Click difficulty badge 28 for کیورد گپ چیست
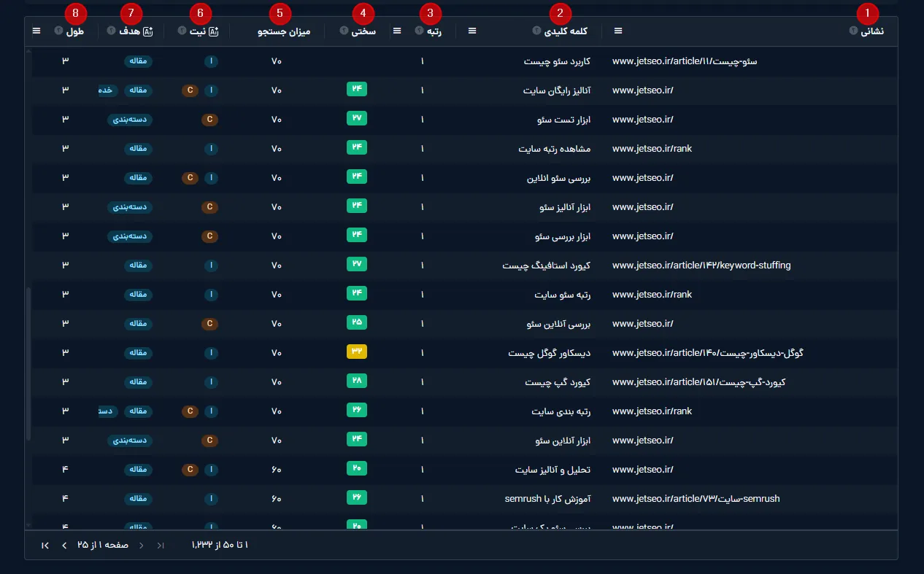 pyautogui.click(x=357, y=381)
